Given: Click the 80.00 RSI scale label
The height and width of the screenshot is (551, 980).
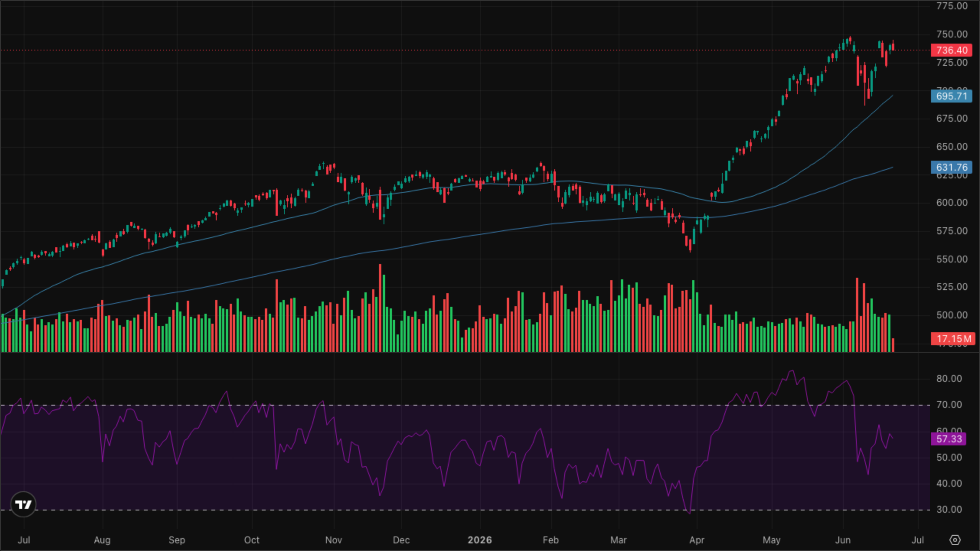Looking at the screenshot, I should coord(949,378).
